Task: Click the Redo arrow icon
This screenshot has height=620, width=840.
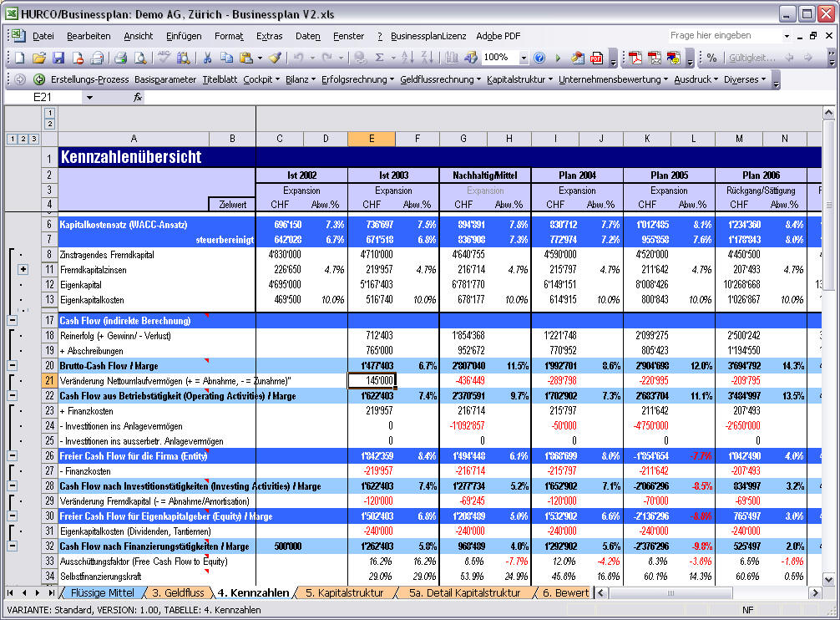Action: pos(326,58)
